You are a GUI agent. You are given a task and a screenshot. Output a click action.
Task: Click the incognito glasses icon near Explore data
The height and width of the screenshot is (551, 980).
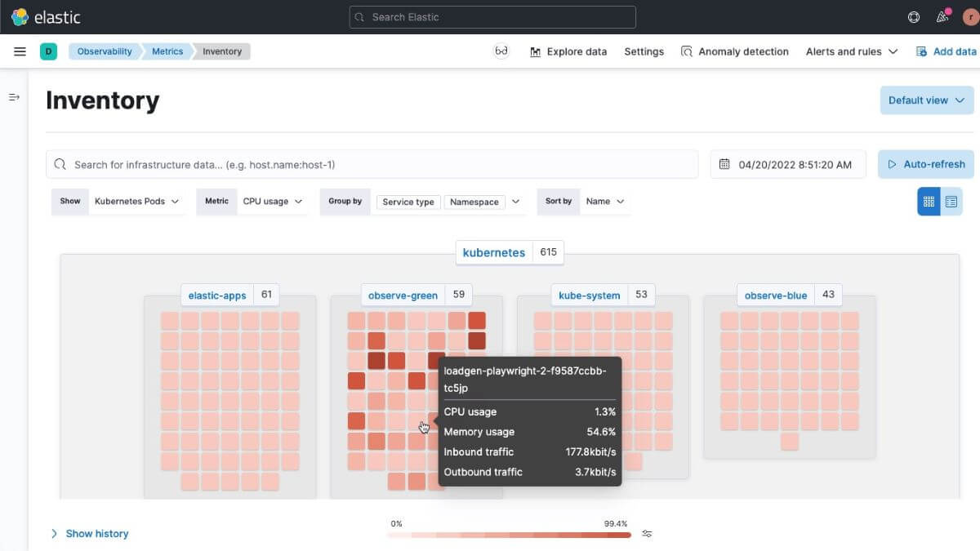coord(501,51)
